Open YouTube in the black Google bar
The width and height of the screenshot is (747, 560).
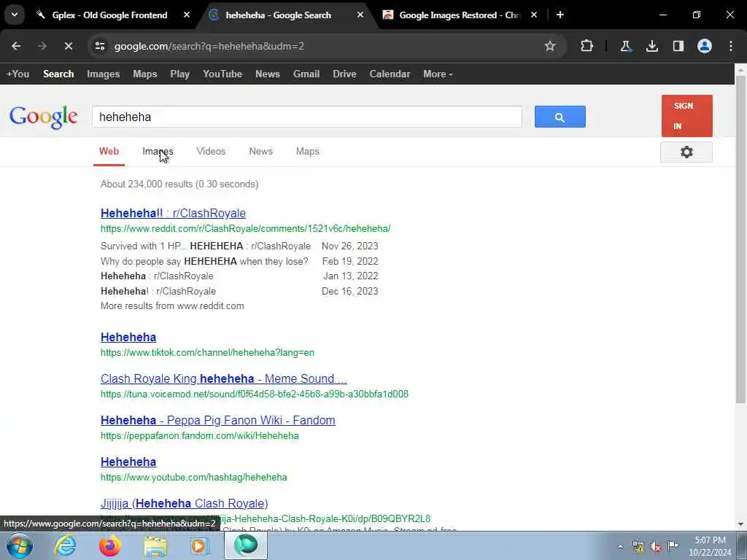coord(222,74)
